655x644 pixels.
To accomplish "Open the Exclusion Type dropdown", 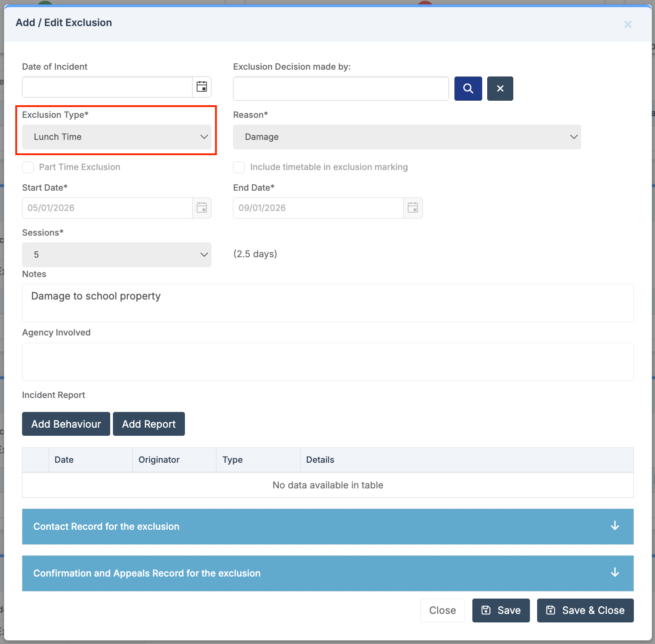I will [x=117, y=137].
